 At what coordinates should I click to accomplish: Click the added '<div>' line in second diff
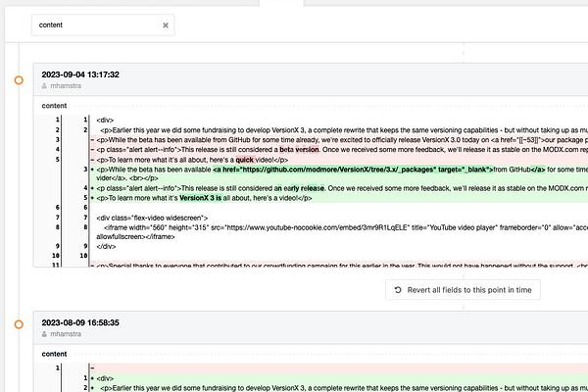point(339,378)
